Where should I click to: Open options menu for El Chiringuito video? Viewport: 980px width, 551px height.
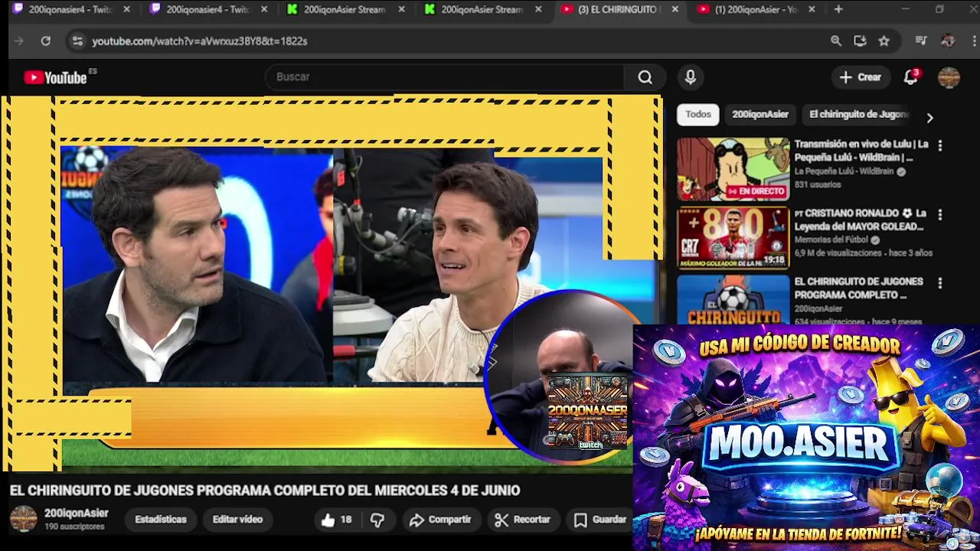point(940,283)
